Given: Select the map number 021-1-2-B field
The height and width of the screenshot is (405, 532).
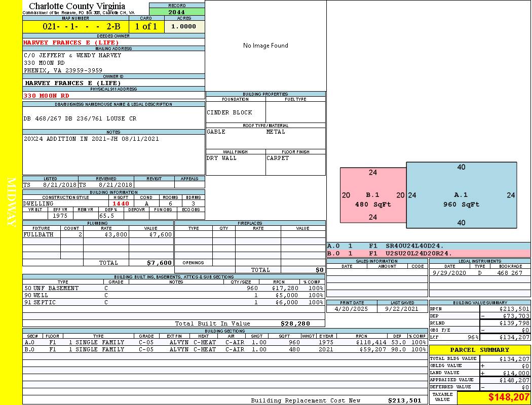Looking at the screenshot, I should (75, 26).
